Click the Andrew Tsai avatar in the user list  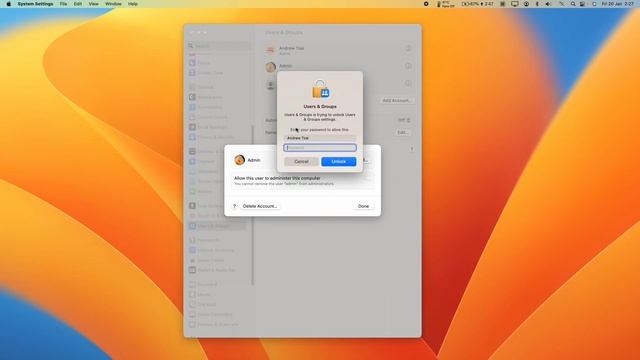(271, 50)
